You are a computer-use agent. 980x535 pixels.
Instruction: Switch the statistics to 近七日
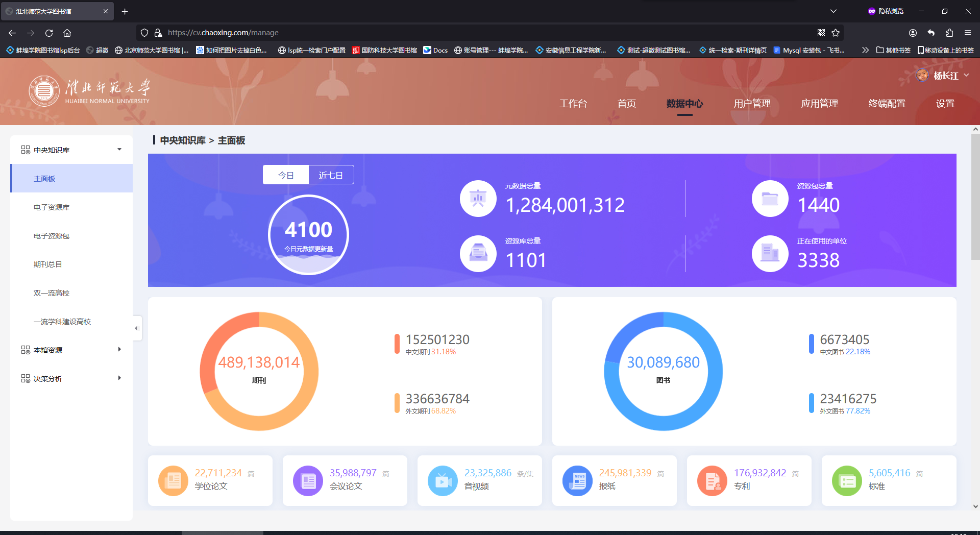tap(331, 175)
